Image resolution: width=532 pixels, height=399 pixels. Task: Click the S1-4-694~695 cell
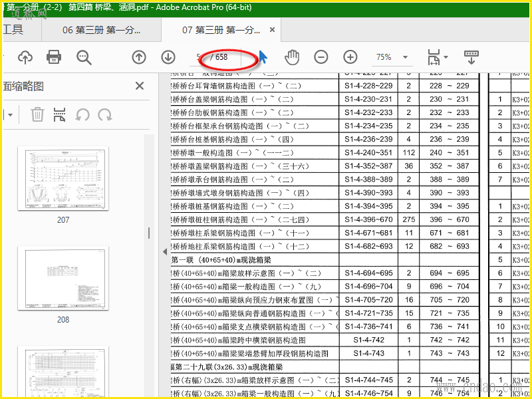[368, 273]
